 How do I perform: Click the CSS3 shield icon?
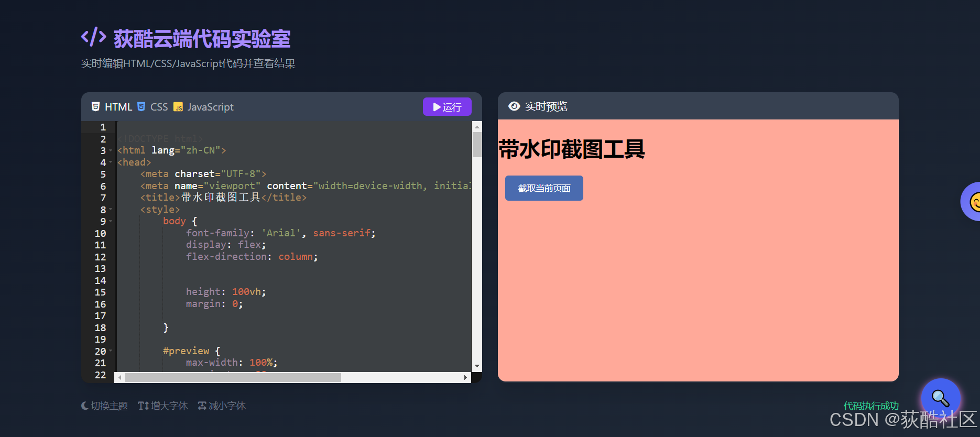(x=141, y=107)
